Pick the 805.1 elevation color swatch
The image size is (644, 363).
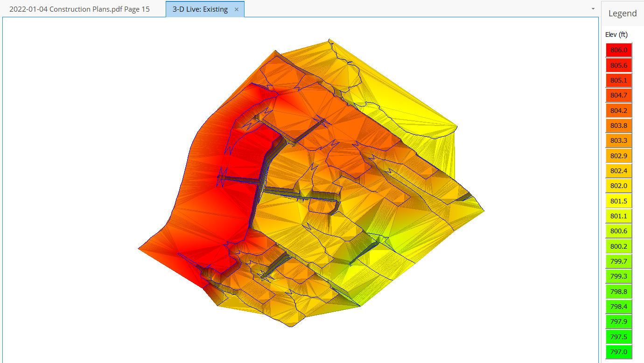618,80
